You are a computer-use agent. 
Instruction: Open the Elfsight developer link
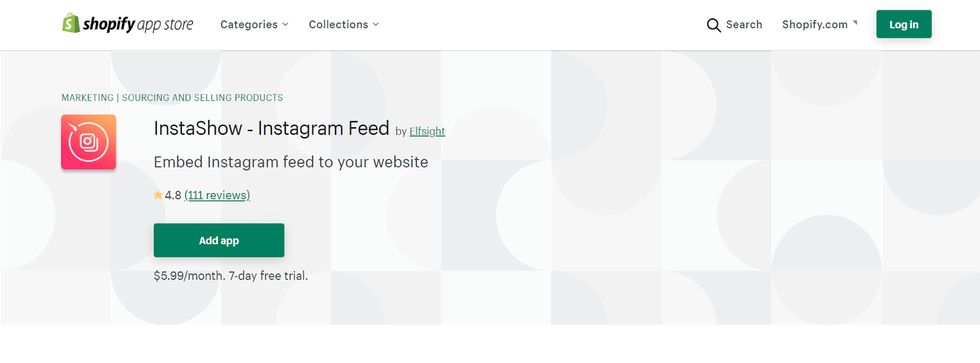tap(427, 131)
